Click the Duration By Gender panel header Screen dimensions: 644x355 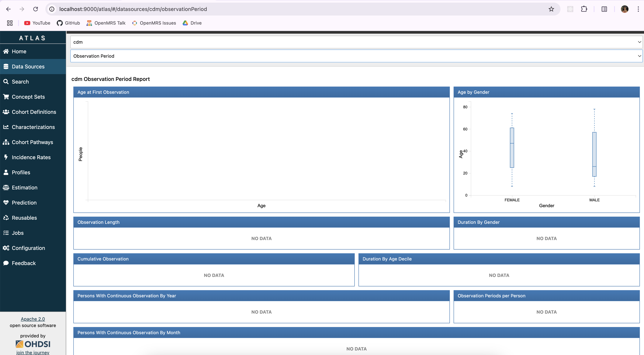[x=546, y=222]
